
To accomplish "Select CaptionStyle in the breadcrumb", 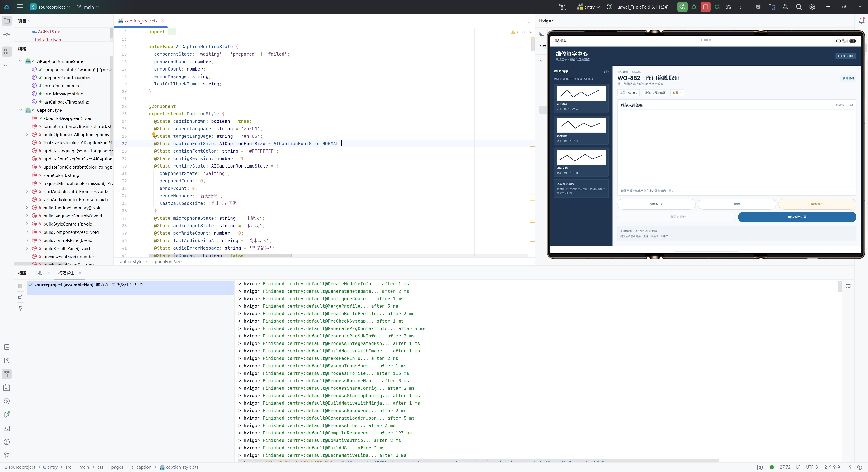I will (x=130, y=262).
